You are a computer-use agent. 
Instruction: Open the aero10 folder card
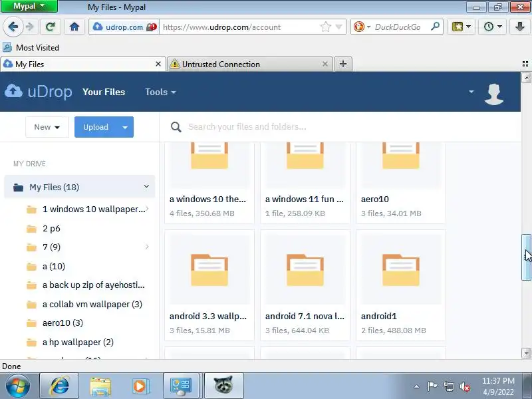tap(401, 184)
